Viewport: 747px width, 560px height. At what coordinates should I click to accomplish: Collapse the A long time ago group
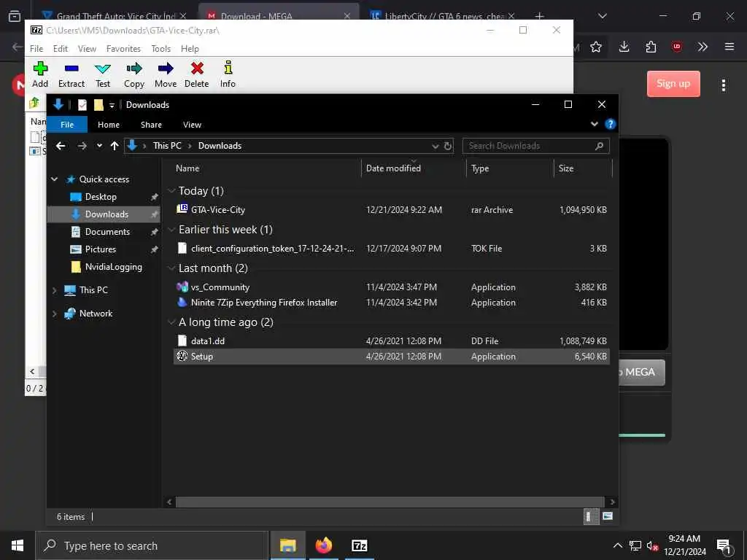point(171,322)
